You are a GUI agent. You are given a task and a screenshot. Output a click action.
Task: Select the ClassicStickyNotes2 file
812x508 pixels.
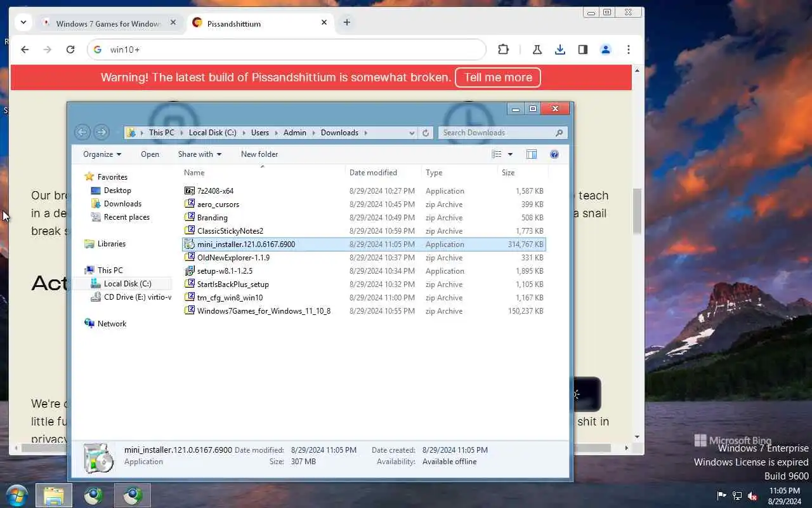tap(363, 231)
